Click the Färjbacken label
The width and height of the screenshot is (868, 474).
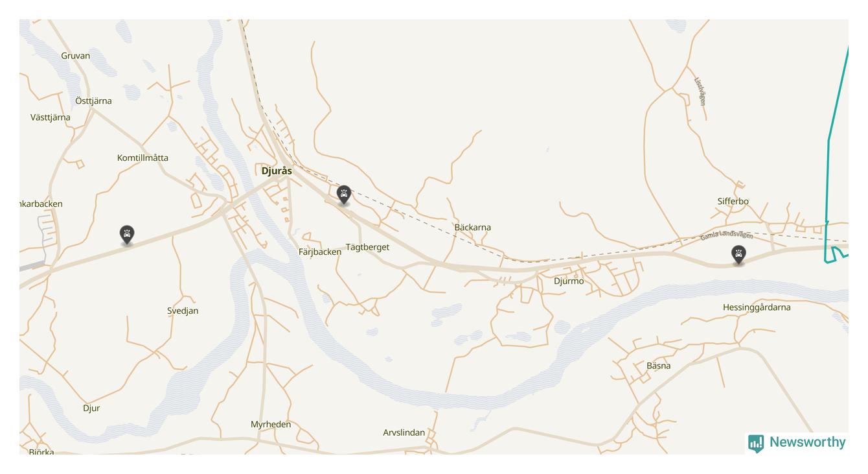coord(320,252)
